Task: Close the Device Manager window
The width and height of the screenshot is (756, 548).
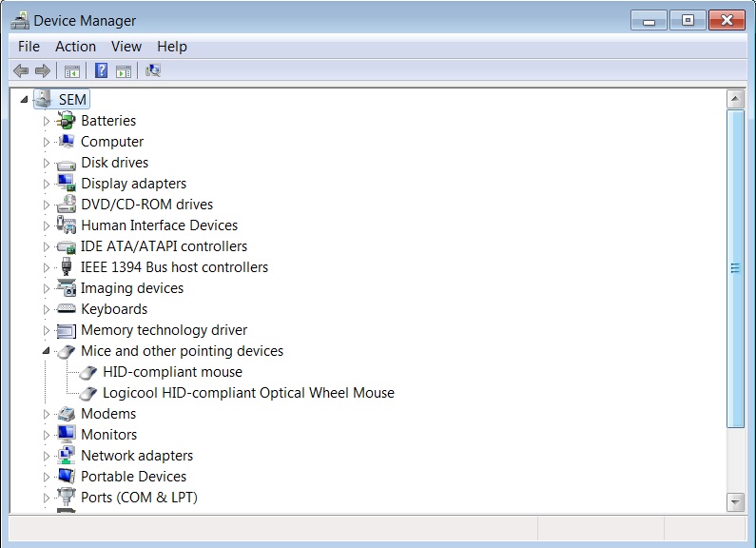Action: 727,20
